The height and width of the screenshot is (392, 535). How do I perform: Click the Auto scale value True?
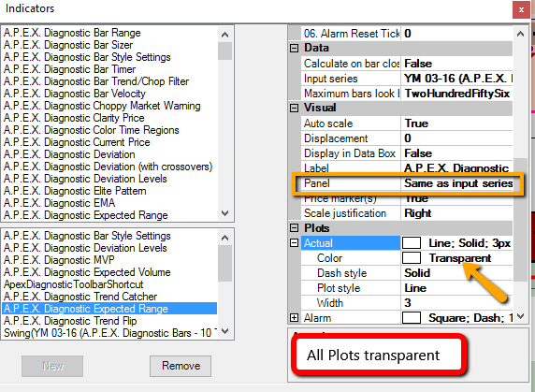coord(456,123)
